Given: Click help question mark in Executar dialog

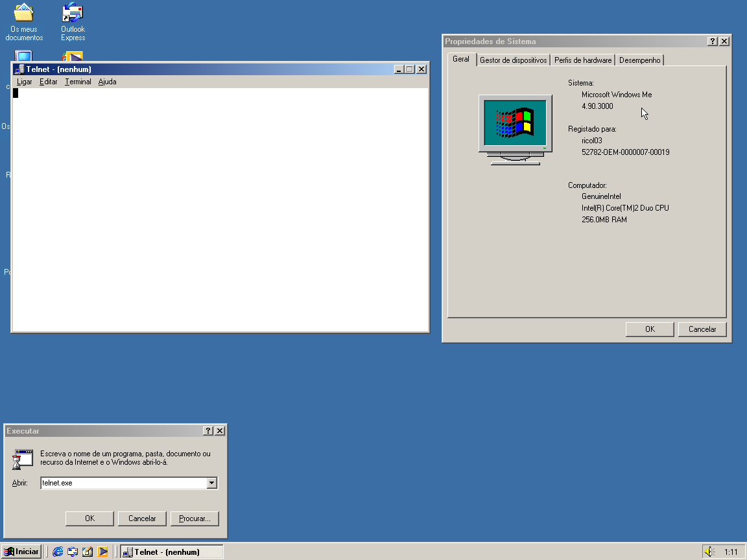Looking at the screenshot, I should (x=207, y=430).
